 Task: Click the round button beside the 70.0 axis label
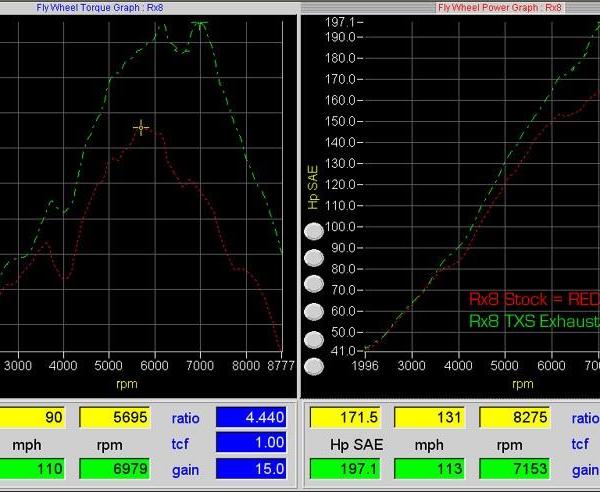314,284
